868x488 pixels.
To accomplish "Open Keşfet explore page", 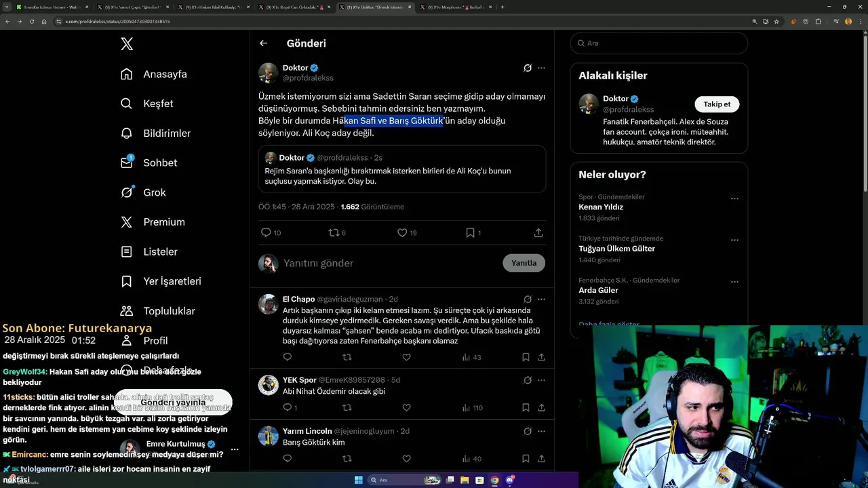I will pos(146,104).
